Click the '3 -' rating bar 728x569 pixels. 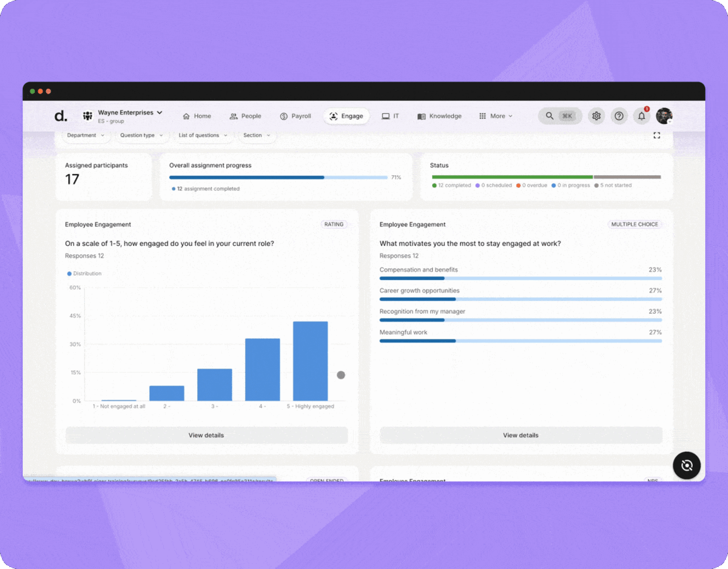point(214,384)
